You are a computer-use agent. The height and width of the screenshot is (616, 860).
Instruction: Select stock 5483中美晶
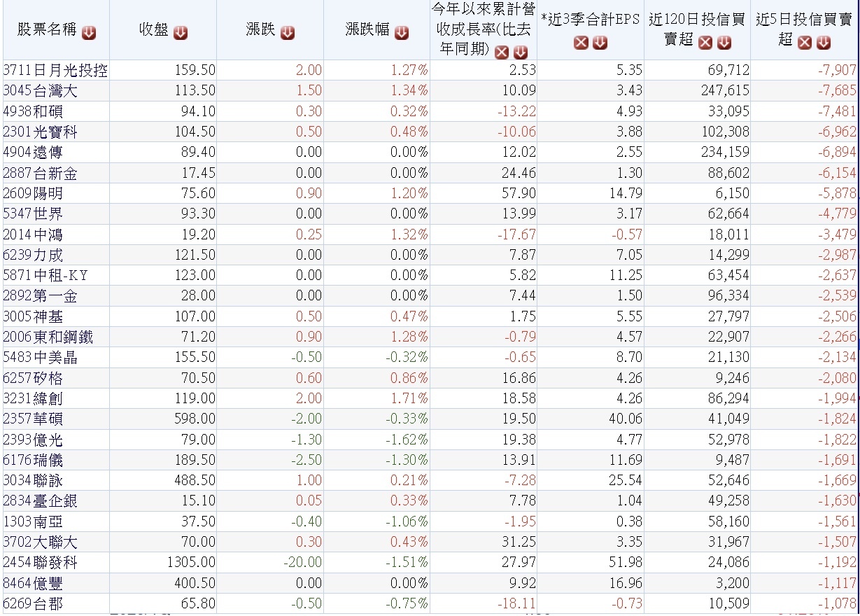(x=40, y=358)
